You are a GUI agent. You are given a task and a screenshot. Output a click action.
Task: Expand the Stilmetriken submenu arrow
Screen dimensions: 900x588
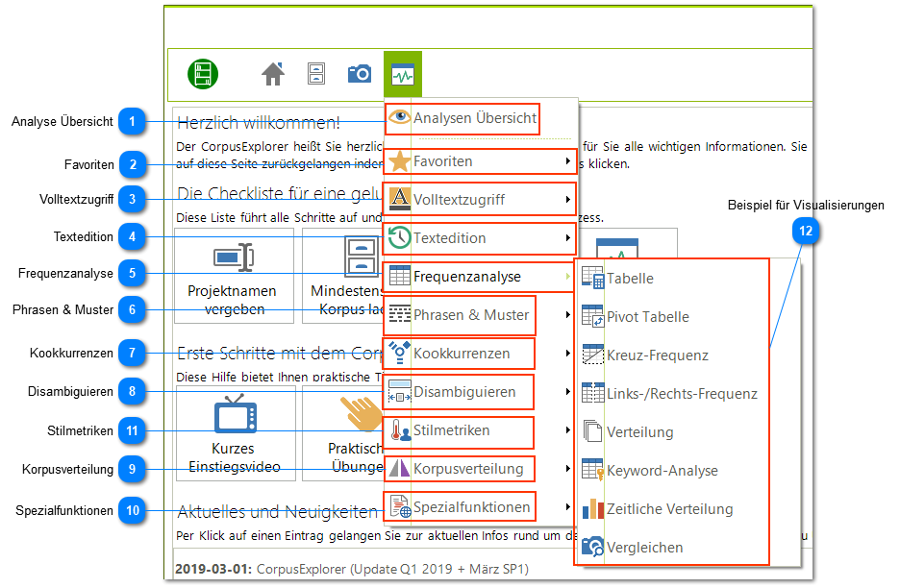coord(567,429)
